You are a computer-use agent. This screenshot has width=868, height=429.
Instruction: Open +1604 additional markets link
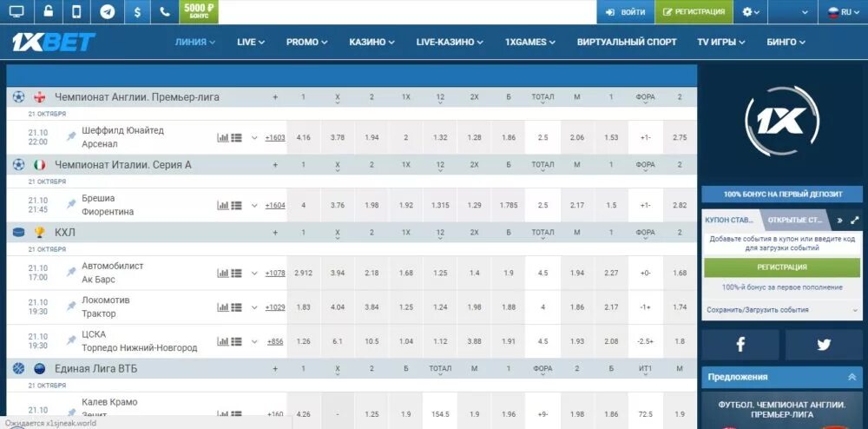pos(275,205)
